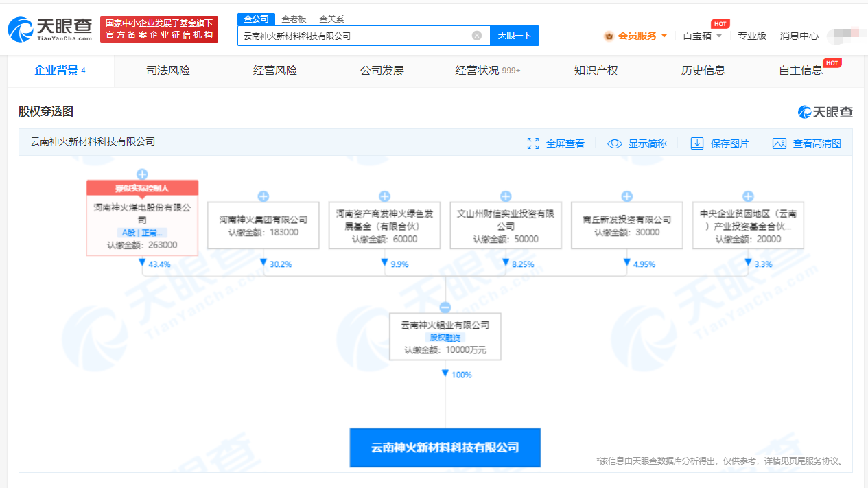Click the 3.3% share percentage
The height and width of the screenshot is (488, 868).
(x=763, y=264)
